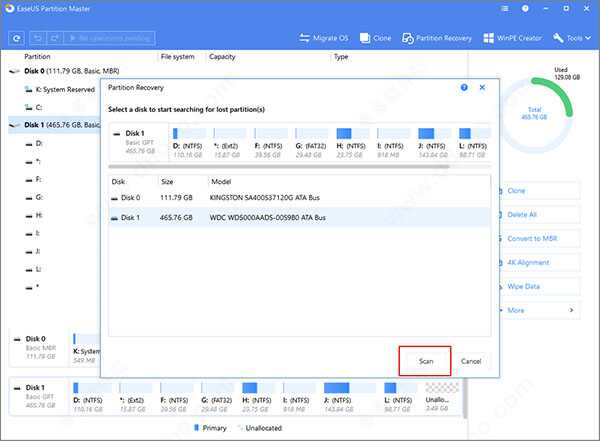This screenshot has height=441, width=600.
Task: Open Partition Recovery from toolbar
Action: [437, 38]
